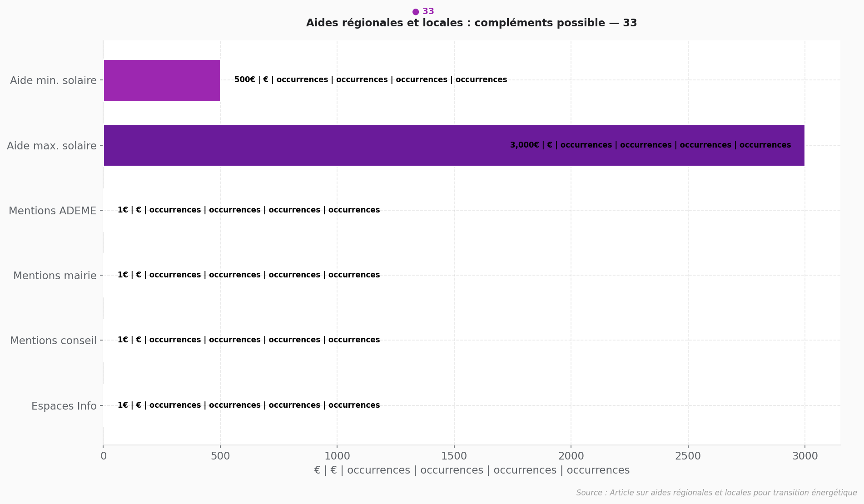The height and width of the screenshot is (504, 864).
Task: Click the Espaces Info axis label
Action: click(64, 406)
